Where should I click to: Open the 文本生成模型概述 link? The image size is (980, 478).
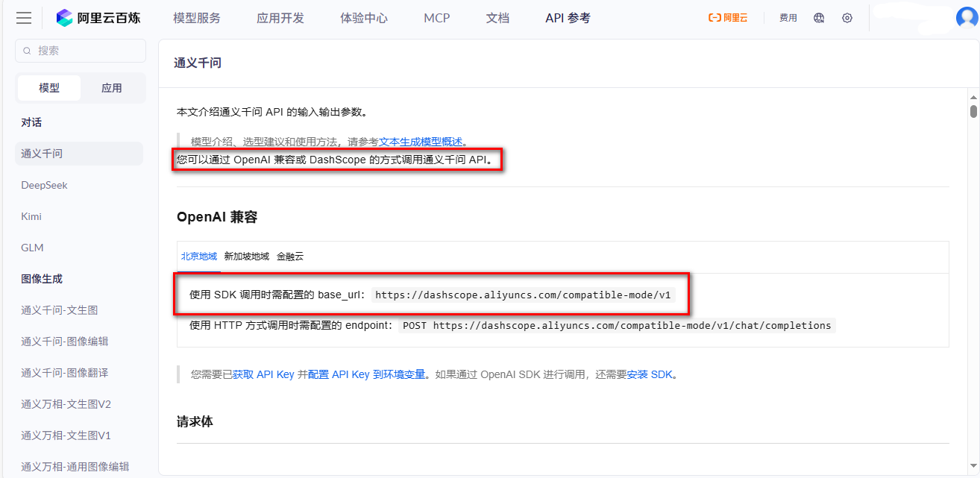pos(421,142)
